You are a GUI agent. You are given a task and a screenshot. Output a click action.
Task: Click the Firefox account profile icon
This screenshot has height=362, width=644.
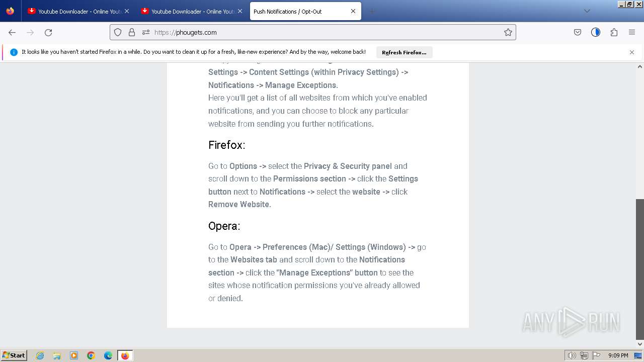tap(596, 32)
